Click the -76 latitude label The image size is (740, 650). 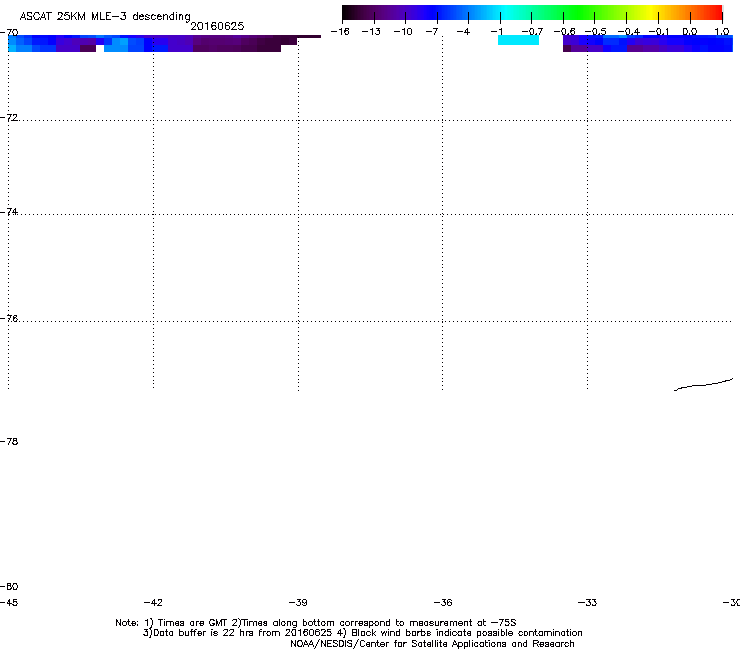tap(9, 319)
